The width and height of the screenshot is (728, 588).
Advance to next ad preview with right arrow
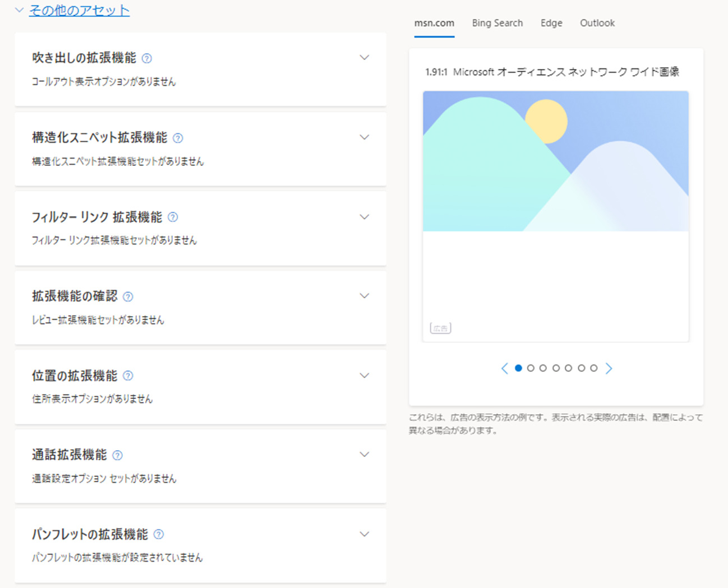609,368
